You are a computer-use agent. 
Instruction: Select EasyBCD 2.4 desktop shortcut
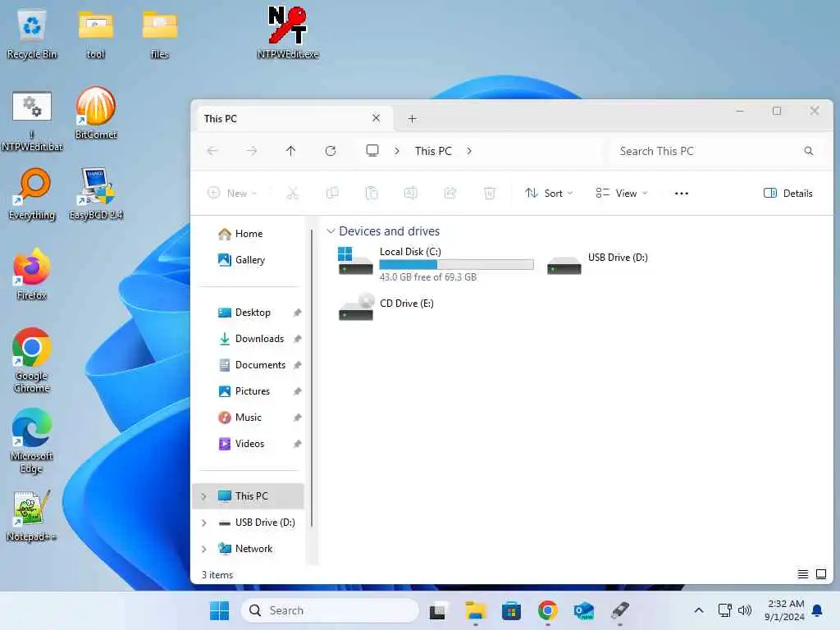(x=96, y=194)
